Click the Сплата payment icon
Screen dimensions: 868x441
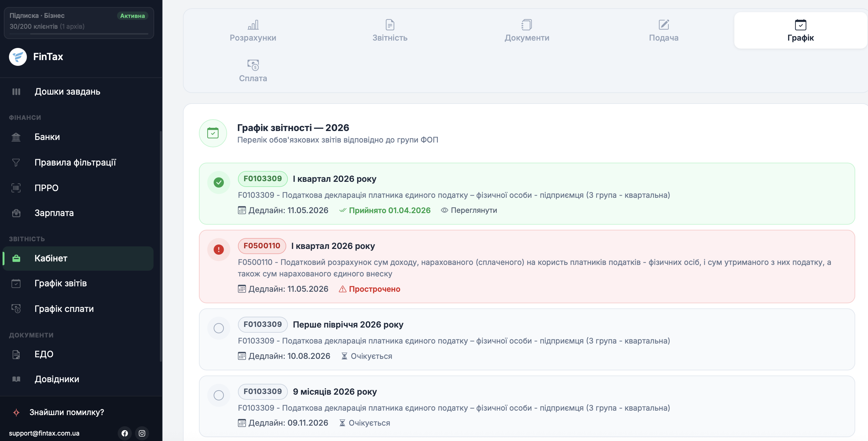[x=253, y=65]
